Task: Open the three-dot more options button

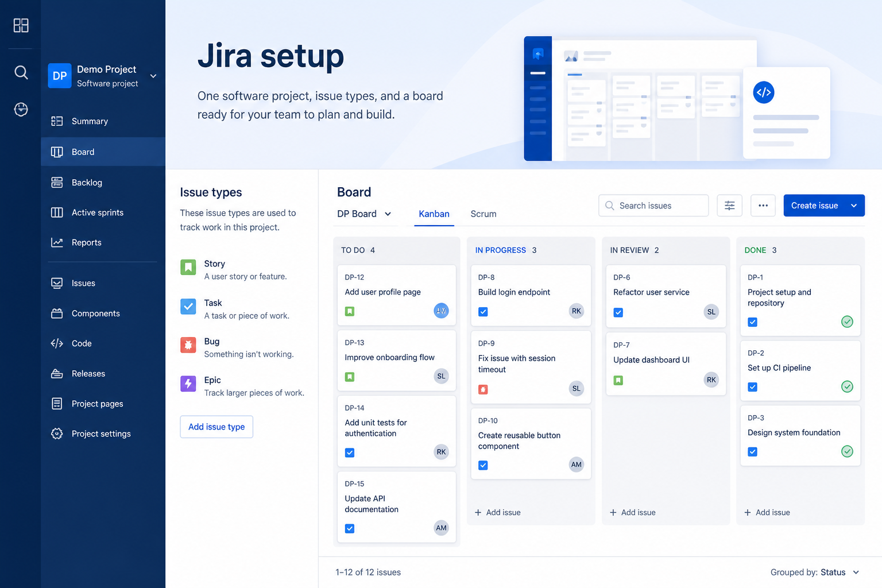Action: (763, 206)
